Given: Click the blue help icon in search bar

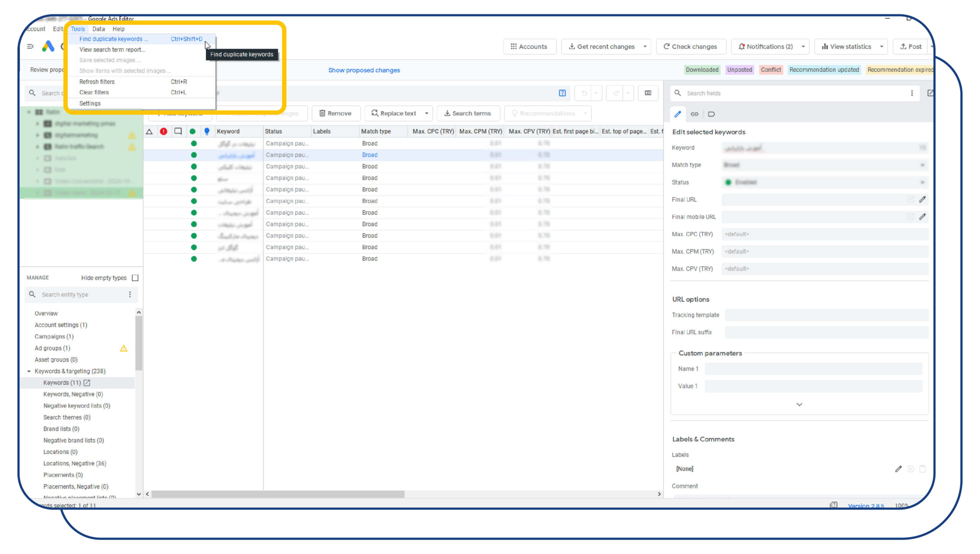Looking at the screenshot, I should coord(562,93).
